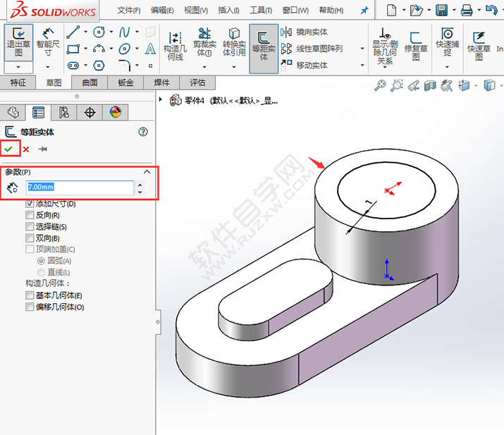Click the Save disk icon
Viewport: 504px width, 435px height.
(442, 11)
